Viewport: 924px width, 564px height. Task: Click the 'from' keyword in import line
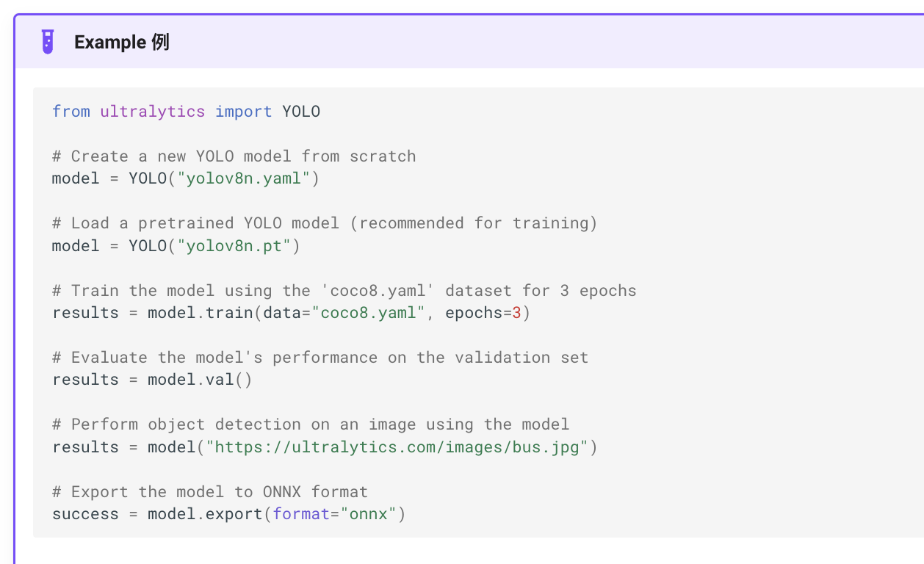coord(71,112)
